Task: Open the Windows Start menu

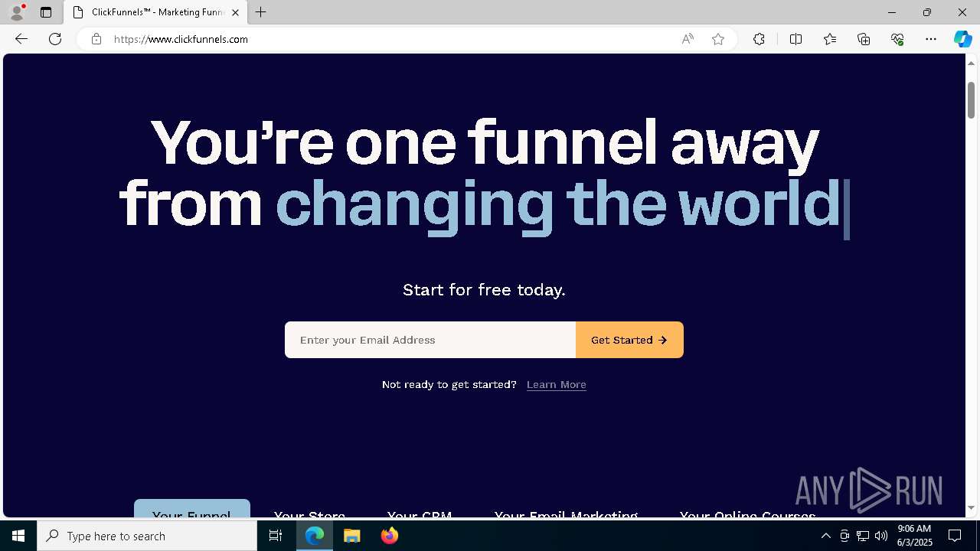Action: click(18, 536)
